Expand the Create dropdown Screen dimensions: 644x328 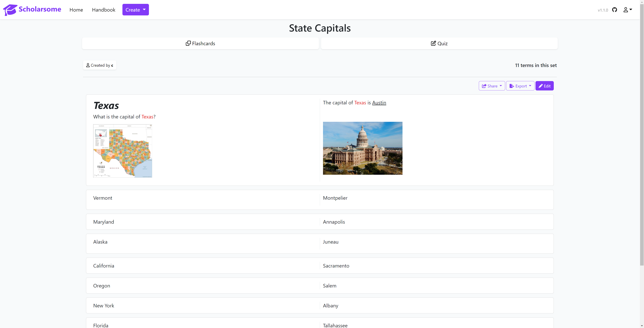pyautogui.click(x=136, y=10)
